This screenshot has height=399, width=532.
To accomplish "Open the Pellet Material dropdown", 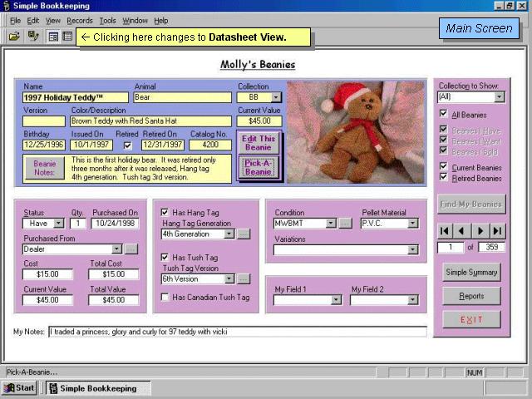I will tap(413, 223).
